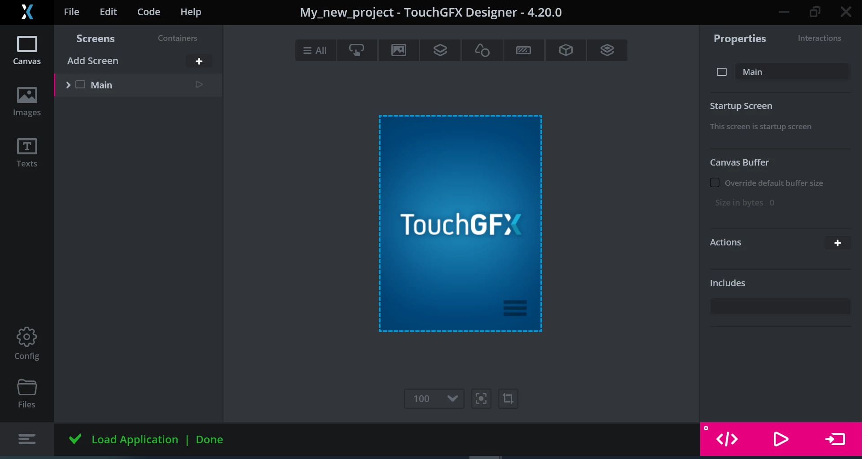The height and width of the screenshot is (459, 868).
Task: Open the File menu
Action: (x=71, y=12)
